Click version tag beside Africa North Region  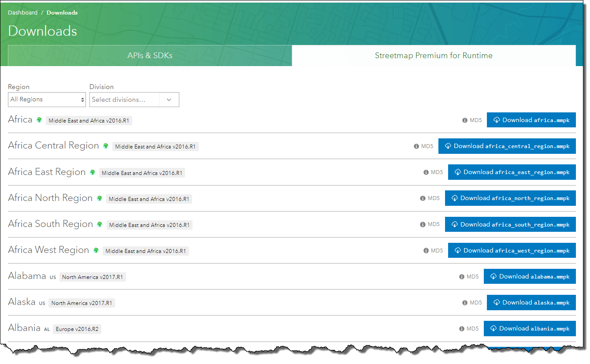[x=149, y=199]
